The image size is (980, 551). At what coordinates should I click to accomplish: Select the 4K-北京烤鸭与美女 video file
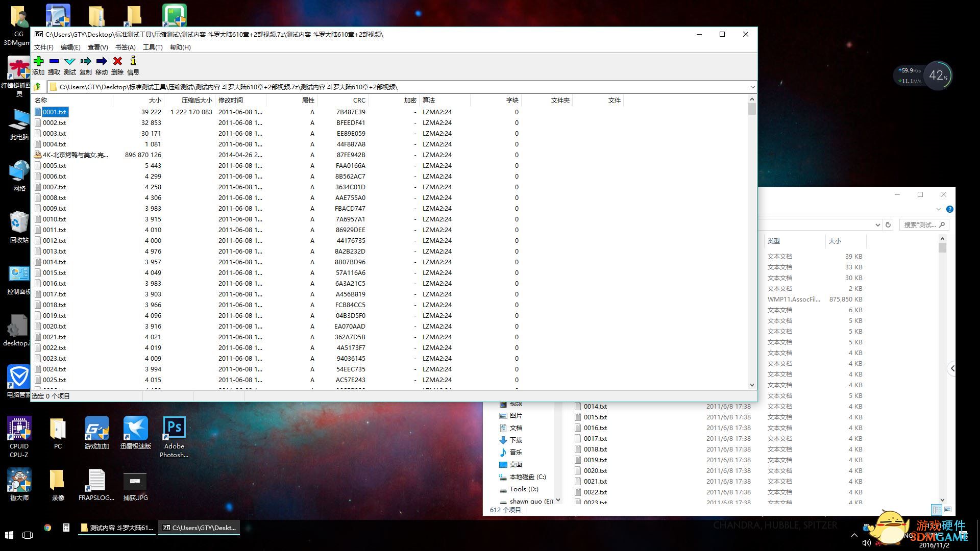[x=75, y=155]
